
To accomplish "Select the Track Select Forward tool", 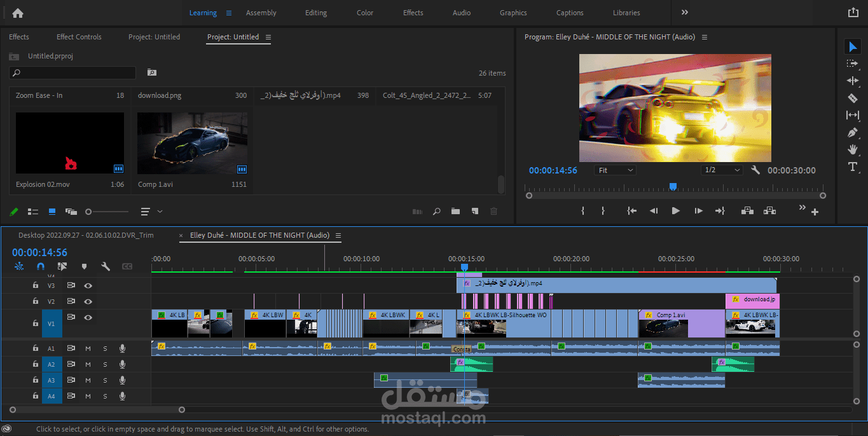I will click(x=853, y=64).
